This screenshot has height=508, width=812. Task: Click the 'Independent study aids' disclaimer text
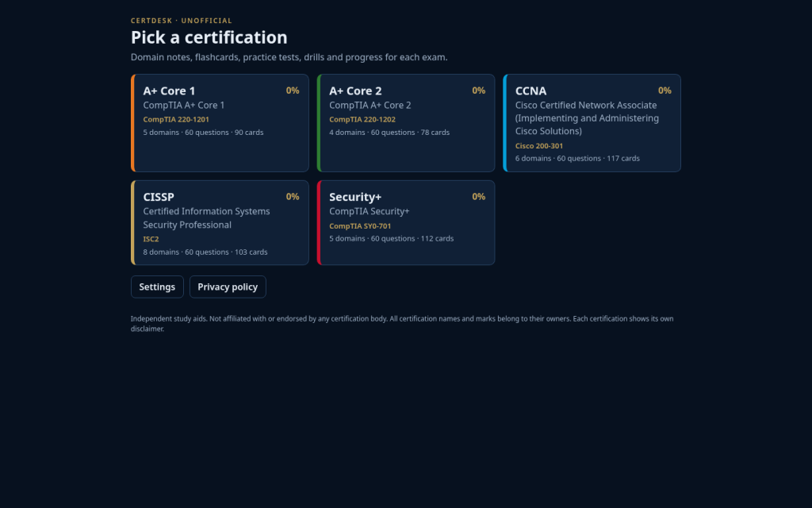pos(402,324)
